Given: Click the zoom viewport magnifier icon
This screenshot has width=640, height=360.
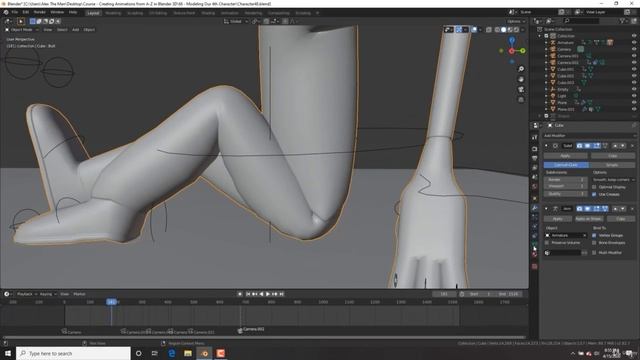Looking at the screenshot, I should 521,69.
